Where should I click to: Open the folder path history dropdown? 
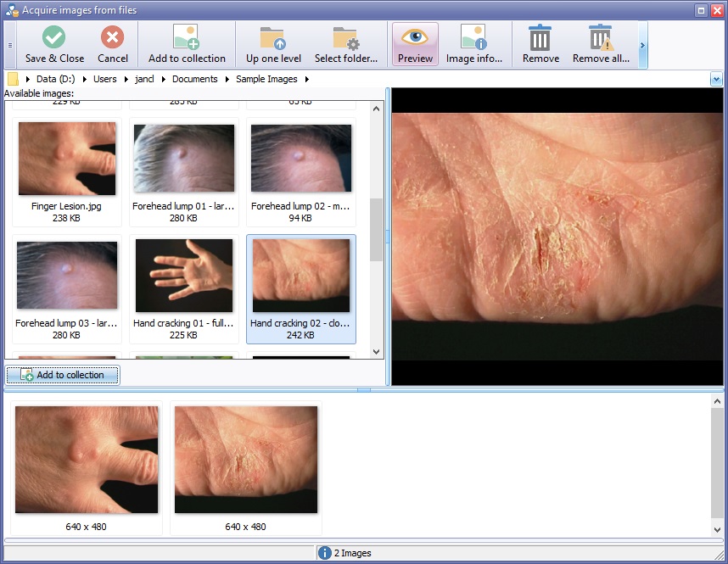point(717,79)
